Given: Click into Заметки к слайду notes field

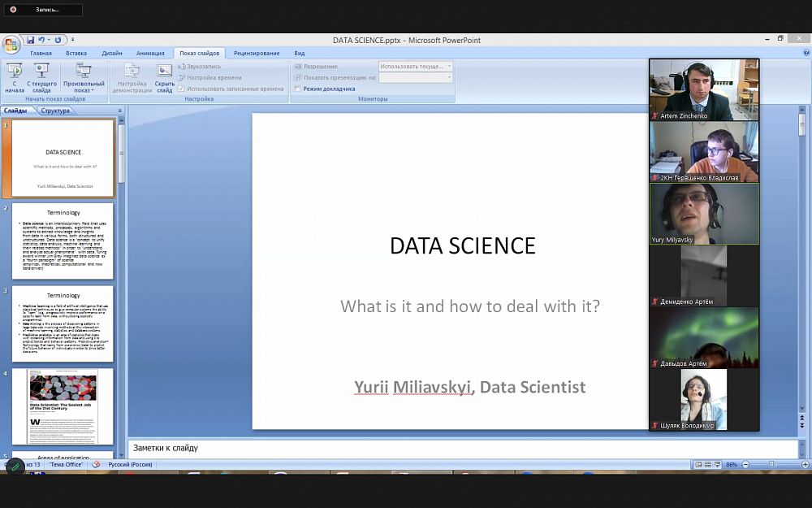Looking at the screenshot, I should pyautogui.click(x=463, y=448).
